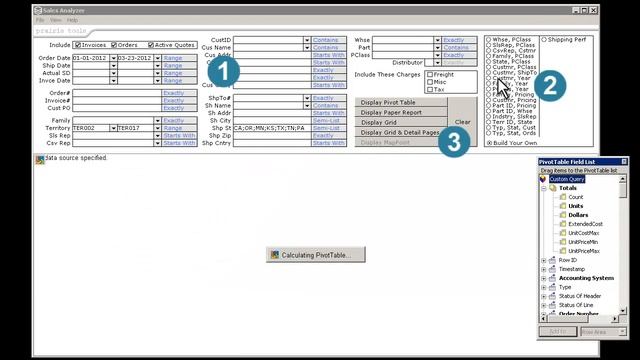Click the Custom Query cube icon
Image resolution: width=640 pixels, height=360 pixels.
tap(542, 179)
